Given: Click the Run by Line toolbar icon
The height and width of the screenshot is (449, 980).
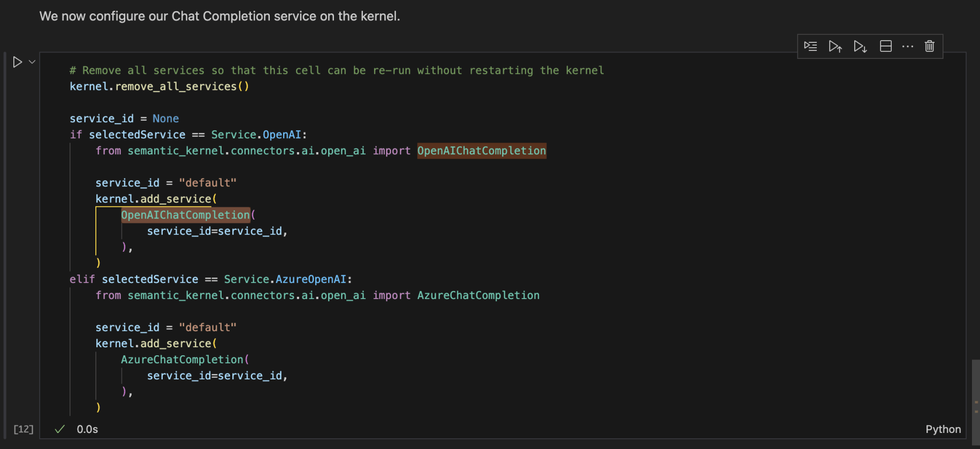Looking at the screenshot, I should coord(810,47).
